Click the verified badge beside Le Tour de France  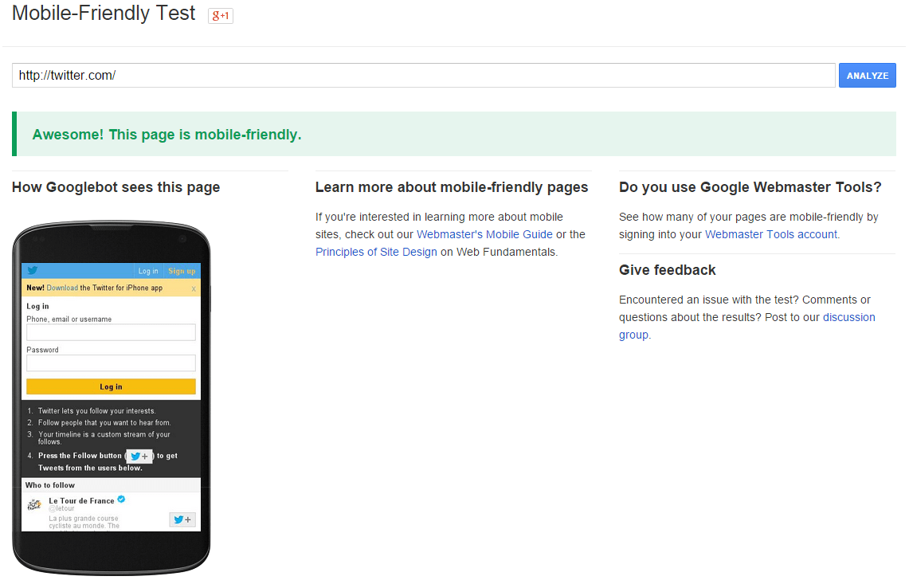[x=121, y=500]
